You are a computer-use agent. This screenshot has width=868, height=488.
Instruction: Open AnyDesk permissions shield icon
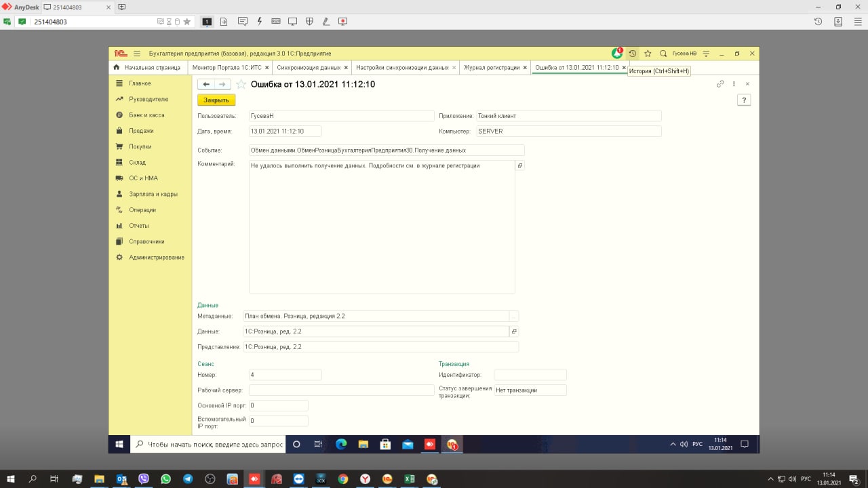tap(309, 22)
